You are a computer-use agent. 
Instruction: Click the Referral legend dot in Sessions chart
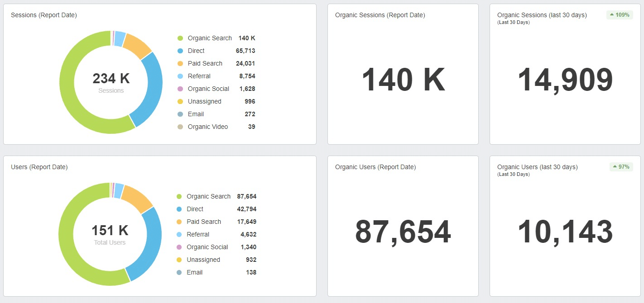pyautogui.click(x=180, y=76)
